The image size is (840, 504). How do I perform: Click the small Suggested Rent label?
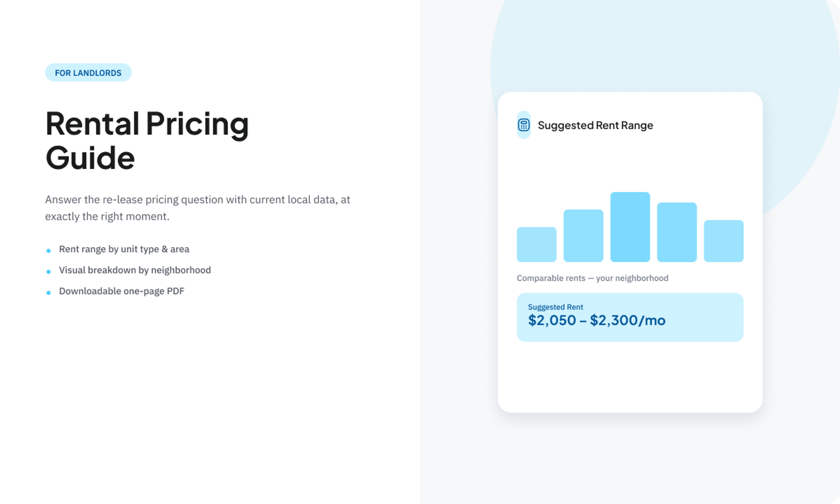point(555,307)
